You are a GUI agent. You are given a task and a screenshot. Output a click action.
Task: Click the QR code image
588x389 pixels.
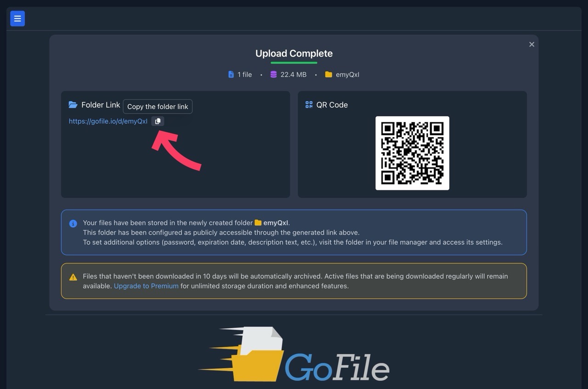click(412, 153)
